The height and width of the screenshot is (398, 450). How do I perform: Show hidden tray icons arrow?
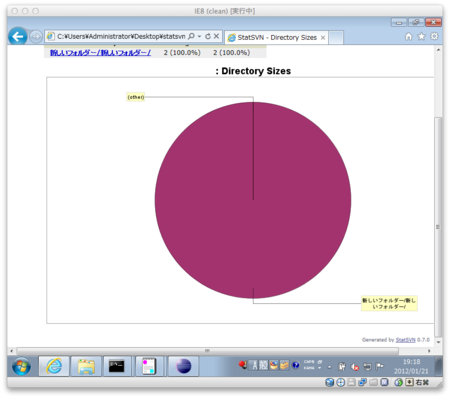pyautogui.click(x=330, y=367)
